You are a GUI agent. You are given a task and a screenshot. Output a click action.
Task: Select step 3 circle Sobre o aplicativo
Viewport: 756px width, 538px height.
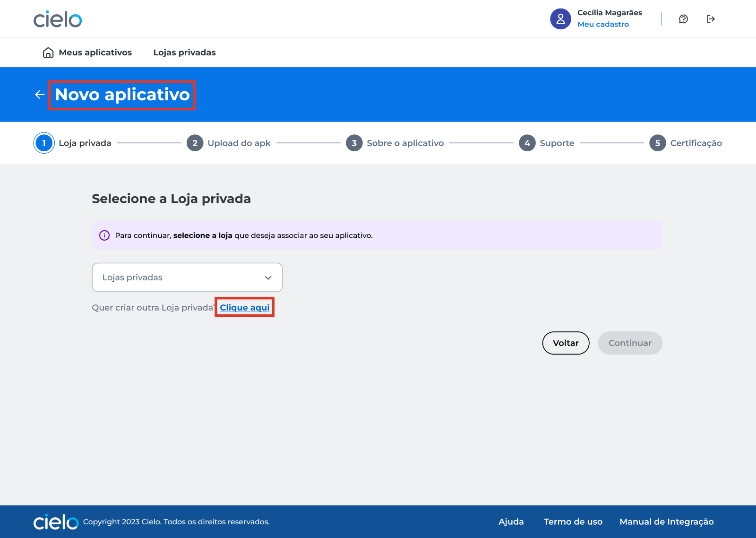tap(354, 143)
